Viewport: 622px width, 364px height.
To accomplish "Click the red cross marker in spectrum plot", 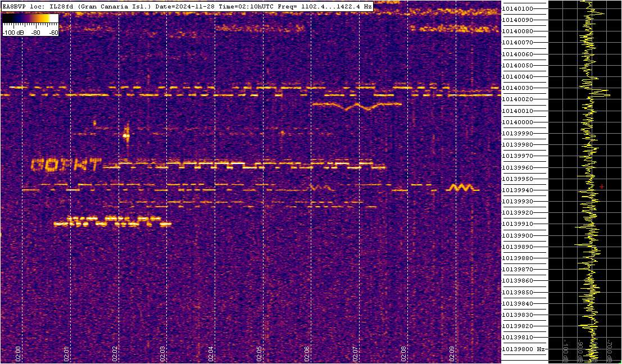I will (602, 186).
